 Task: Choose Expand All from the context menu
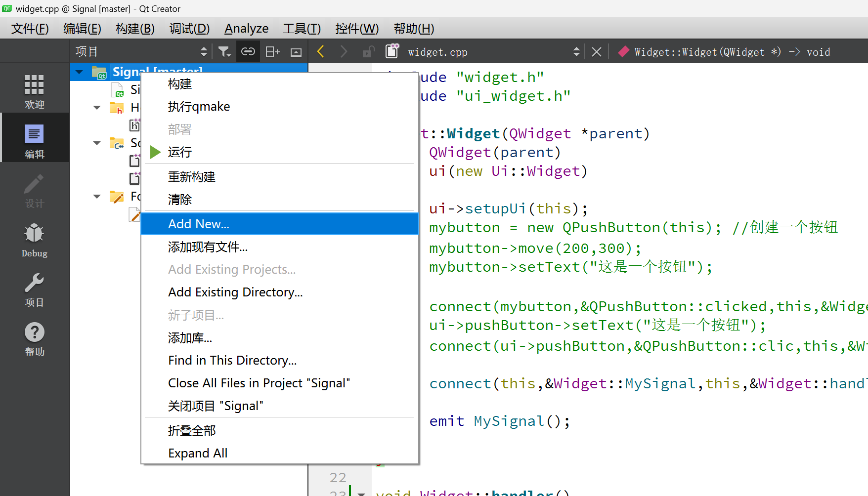280,454
